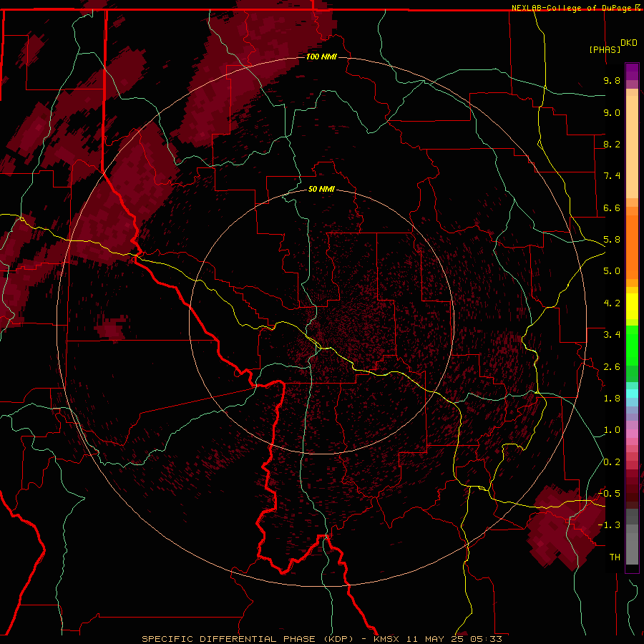The height and width of the screenshot is (644, 644).
Task: Click the SPECIFIC DIFFERENTIAL PHASE (KDP) caption
Action: tap(248, 639)
